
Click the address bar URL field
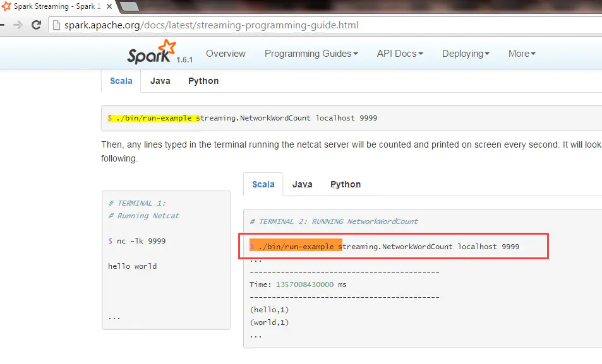[x=316, y=26]
